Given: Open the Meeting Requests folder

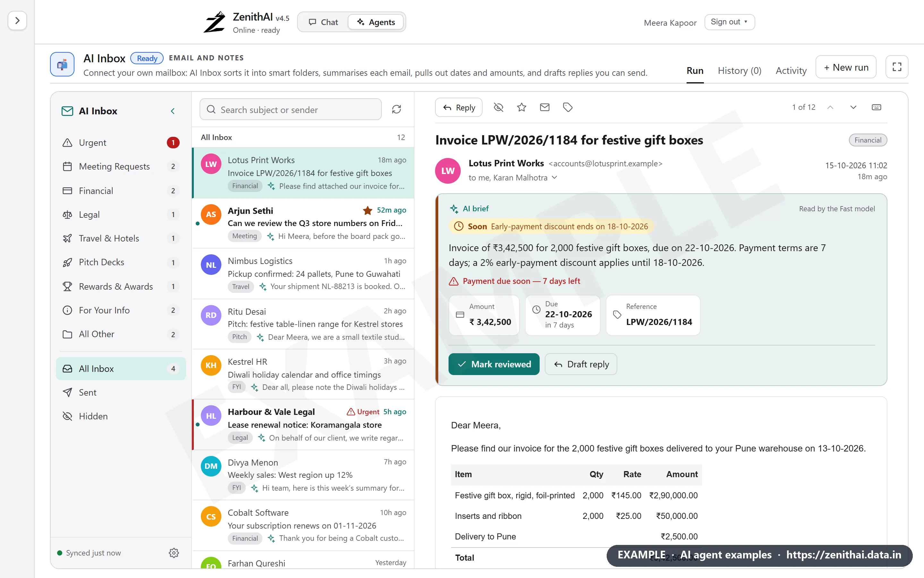Looking at the screenshot, I should pyautogui.click(x=121, y=167).
